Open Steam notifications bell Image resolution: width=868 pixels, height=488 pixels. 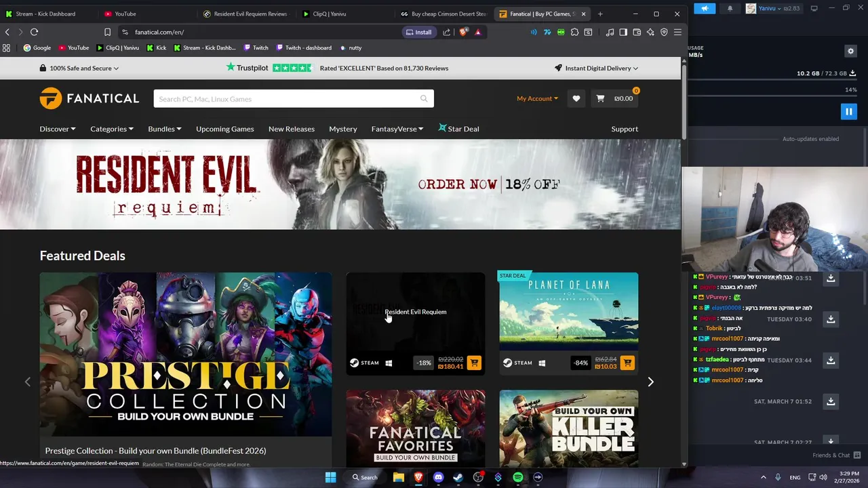click(x=730, y=9)
